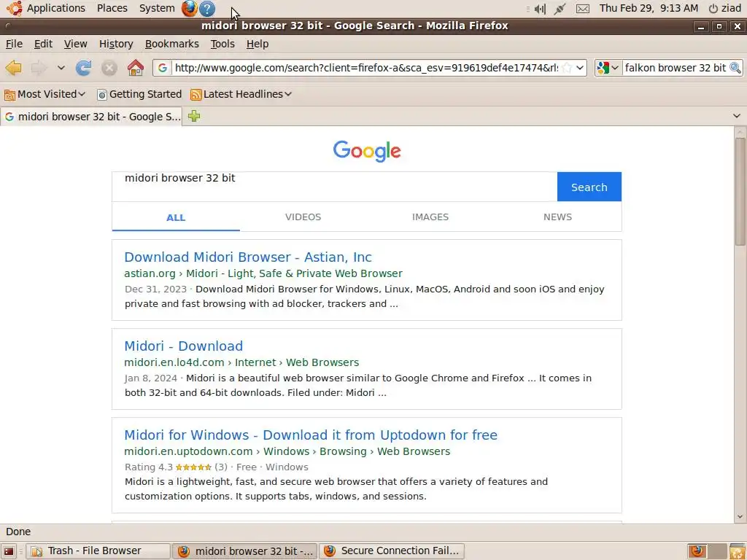747x560 pixels.
Task: Click the blue Search button
Action: tap(589, 187)
